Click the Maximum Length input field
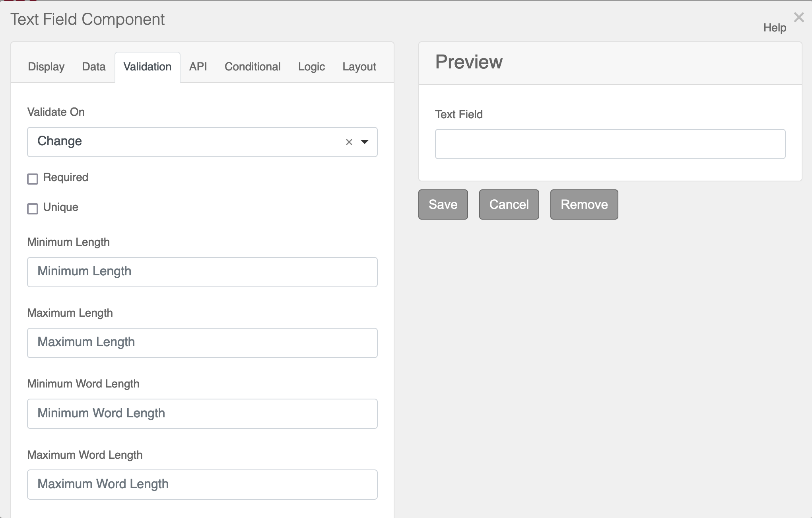This screenshot has width=812, height=518. tap(202, 343)
